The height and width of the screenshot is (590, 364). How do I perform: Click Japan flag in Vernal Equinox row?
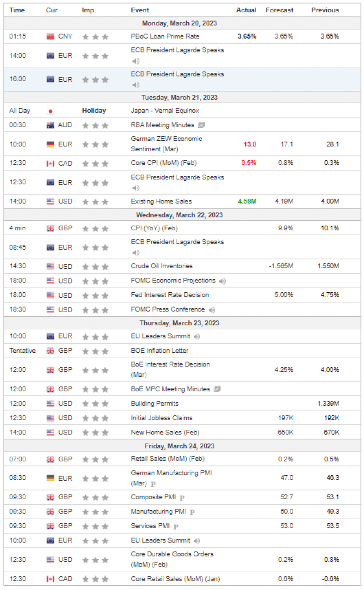51,111
